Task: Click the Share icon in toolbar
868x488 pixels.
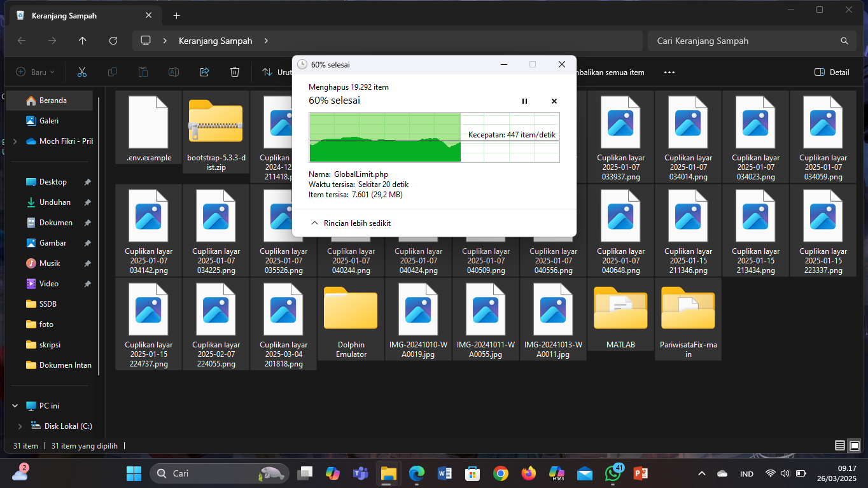Action: [x=204, y=72]
